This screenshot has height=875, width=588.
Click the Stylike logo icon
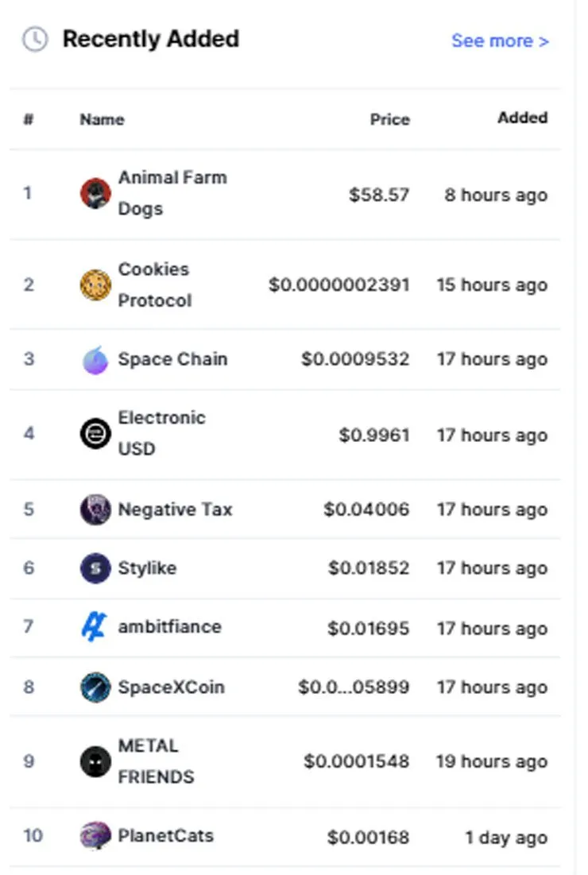(x=95, y=568)
